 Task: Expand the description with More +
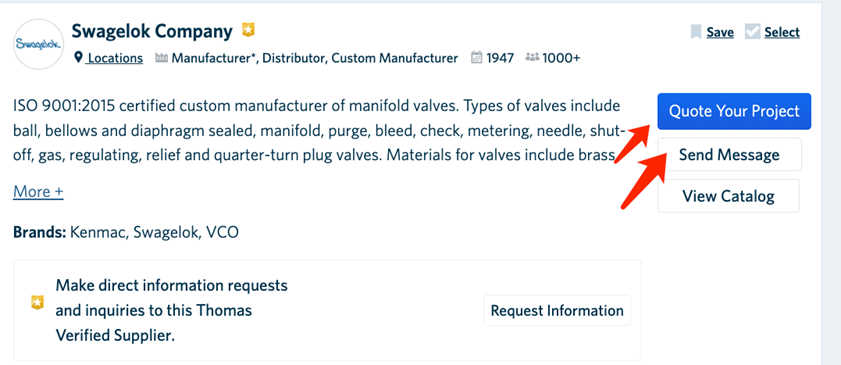coord(38,191)
